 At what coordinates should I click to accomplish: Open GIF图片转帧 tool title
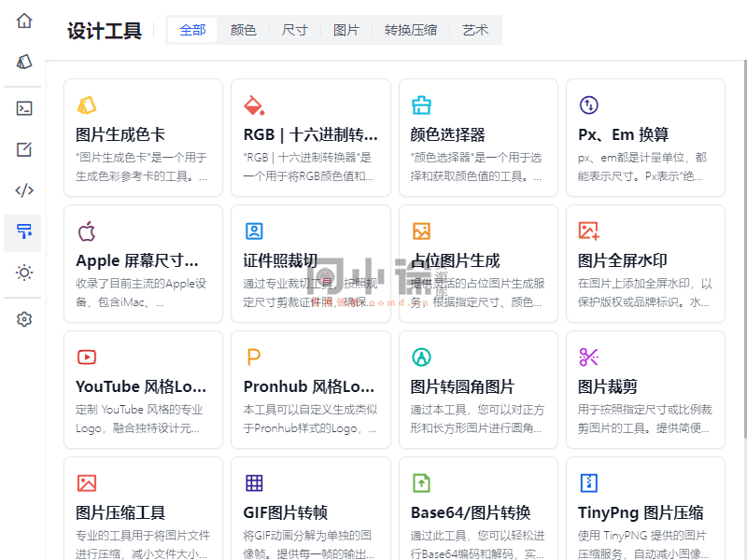coord(286,512)
